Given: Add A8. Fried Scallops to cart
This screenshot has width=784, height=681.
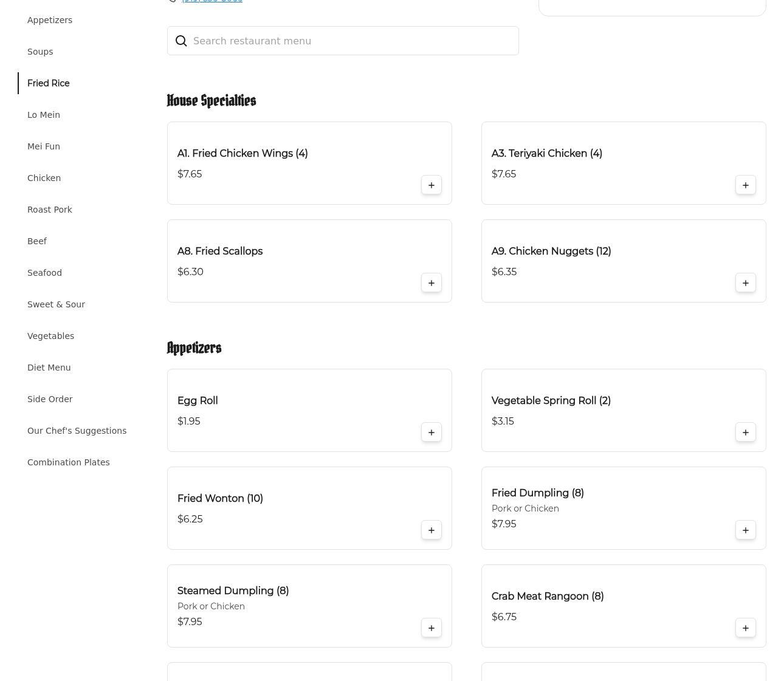Looking at the screenshot, I should pyautogui.click(x=432, y=283).
